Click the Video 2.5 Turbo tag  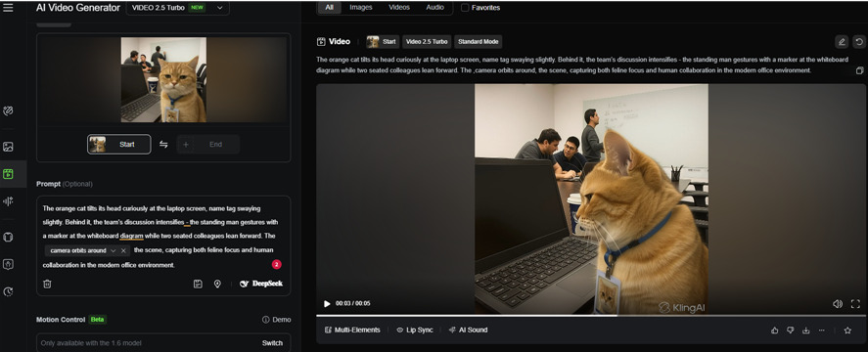pos(427,41)
